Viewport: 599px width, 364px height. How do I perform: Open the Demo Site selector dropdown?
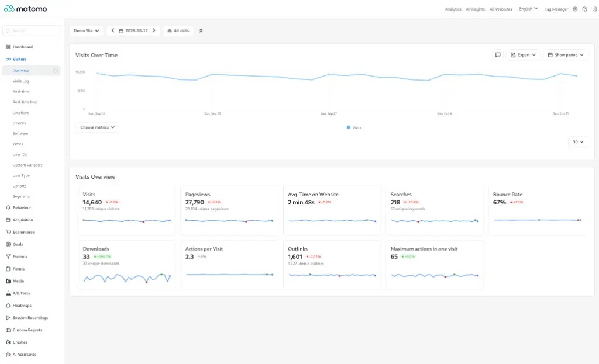coord(87,30)
